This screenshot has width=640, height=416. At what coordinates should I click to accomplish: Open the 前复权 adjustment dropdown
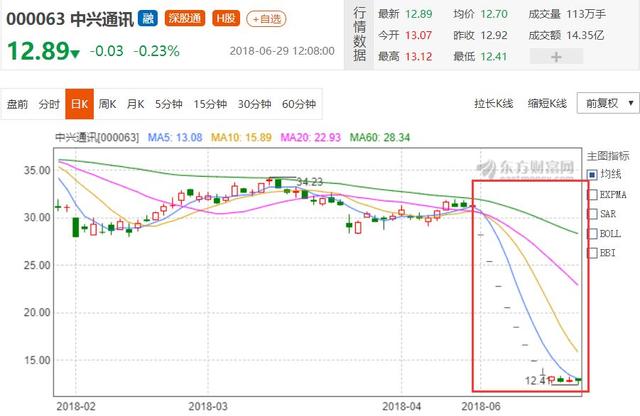(x=602, y=103)
